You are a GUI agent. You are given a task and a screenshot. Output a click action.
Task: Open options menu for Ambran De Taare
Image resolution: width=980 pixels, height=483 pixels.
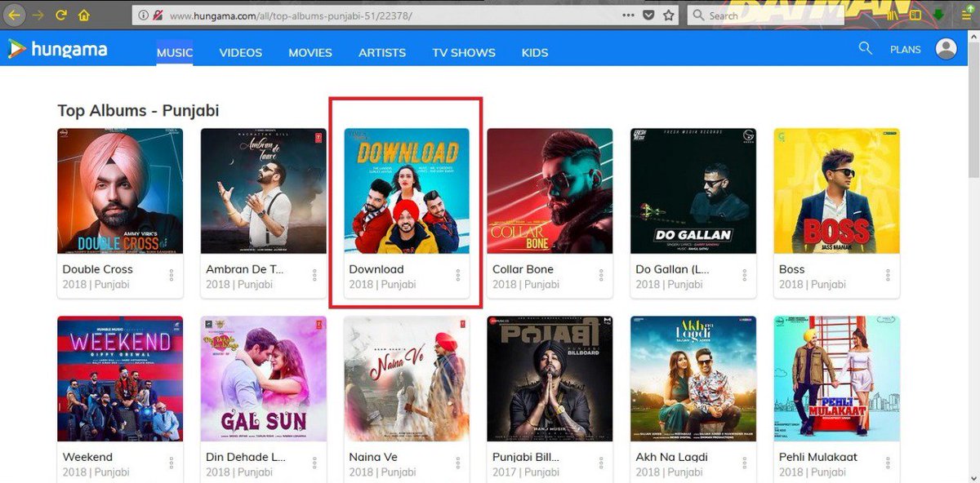point(314,276)
